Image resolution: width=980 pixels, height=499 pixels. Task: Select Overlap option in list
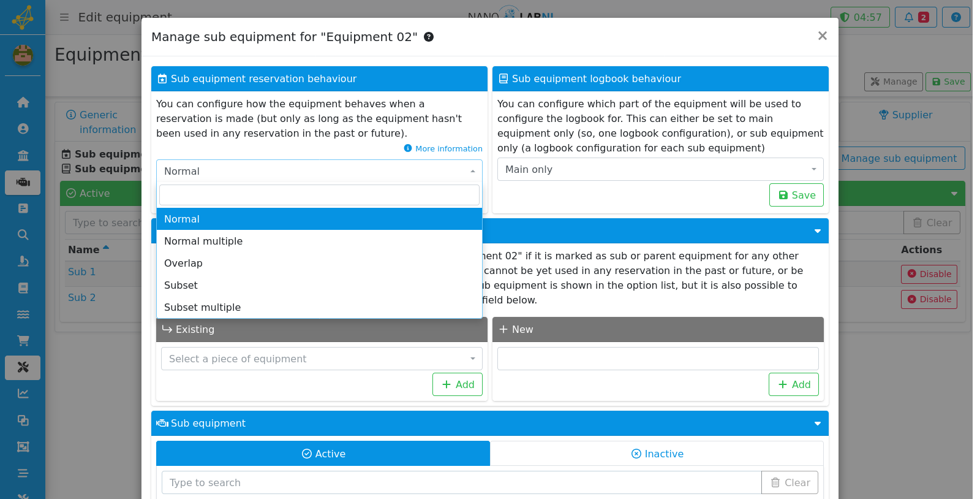point(319,263)
